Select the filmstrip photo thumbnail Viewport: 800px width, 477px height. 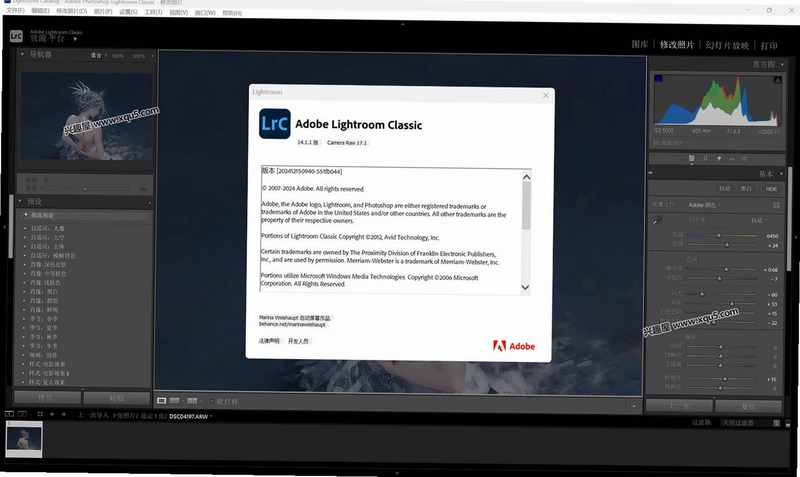24,439
